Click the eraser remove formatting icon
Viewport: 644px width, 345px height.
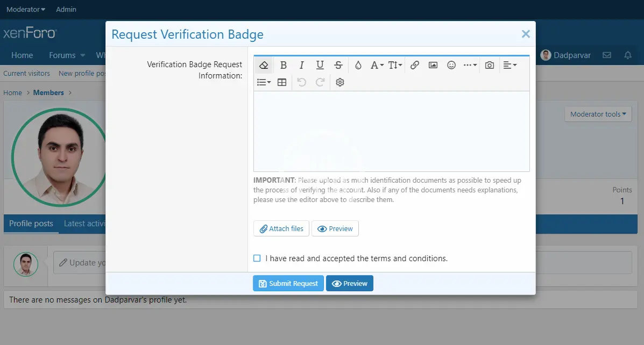coord(264,65)
